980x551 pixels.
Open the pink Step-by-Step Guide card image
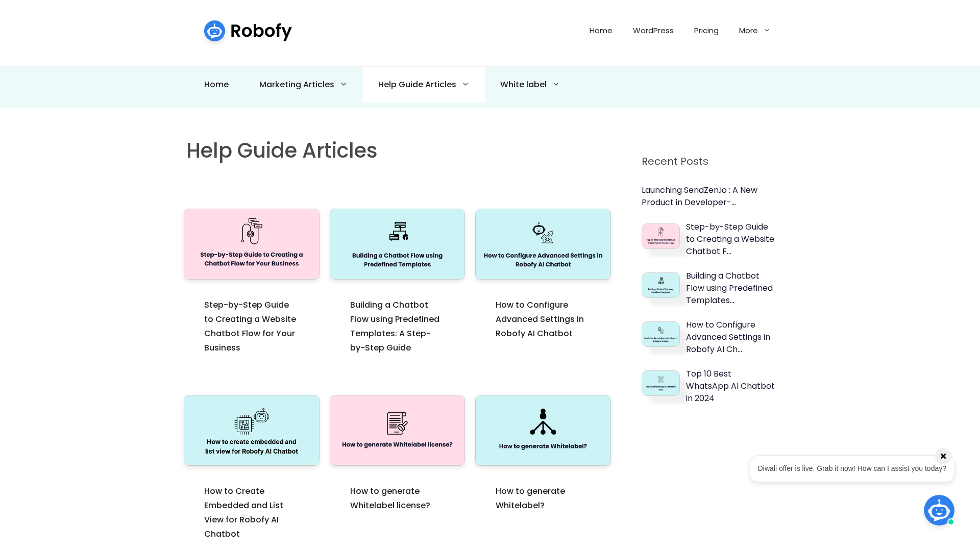(x=252, y=244)
